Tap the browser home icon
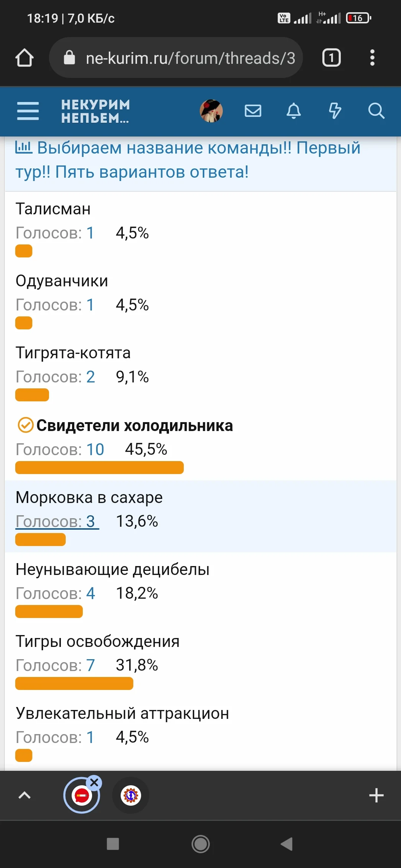 [25, 58]
